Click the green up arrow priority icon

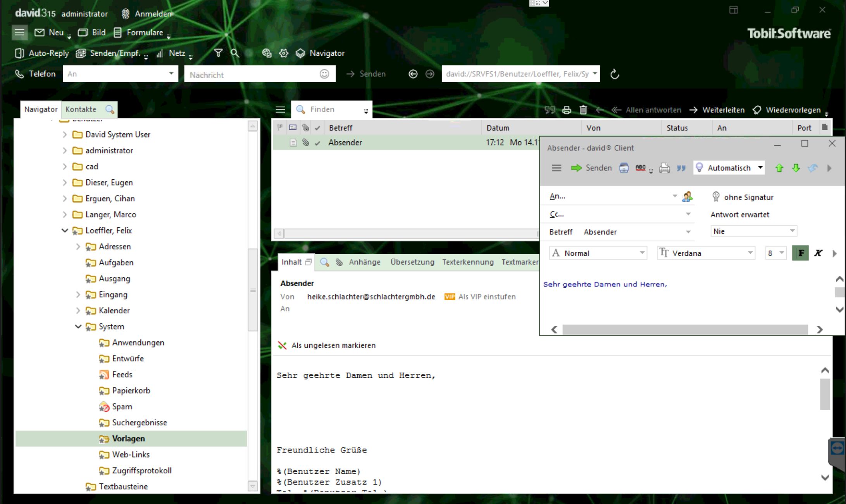click(x=779, y=168)
